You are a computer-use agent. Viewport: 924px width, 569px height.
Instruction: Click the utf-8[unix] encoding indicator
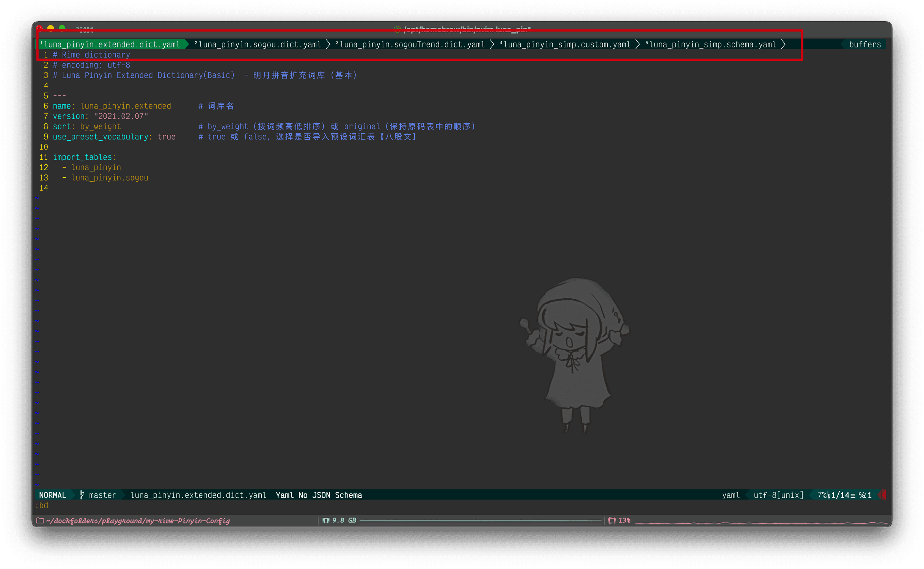[x=779, y=495]
